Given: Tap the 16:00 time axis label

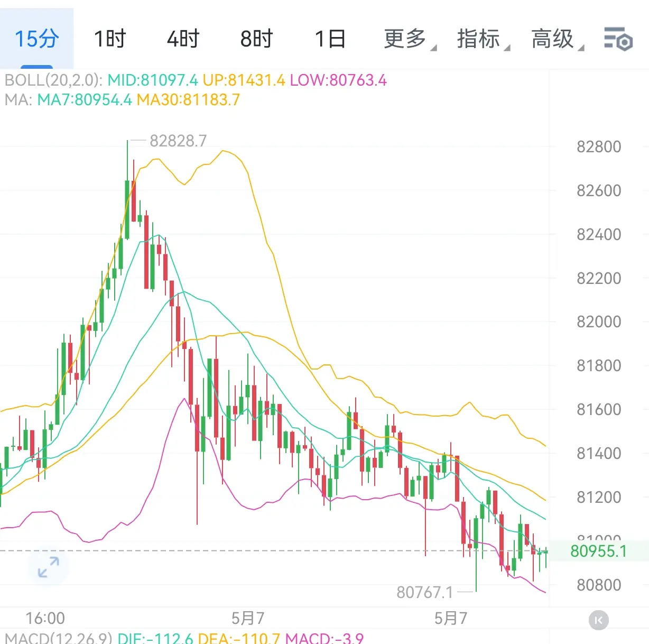Looking at the screenshot, I should 45,618.
